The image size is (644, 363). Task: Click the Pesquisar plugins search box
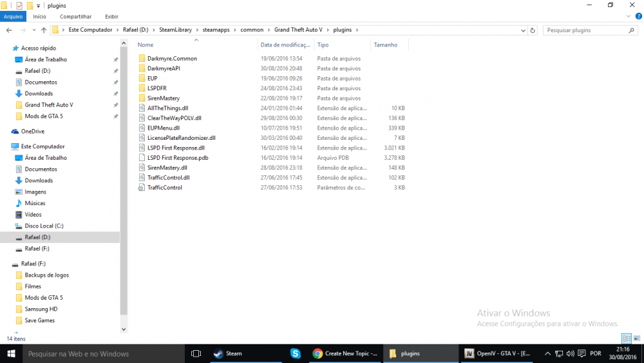(x=590, y=30)
